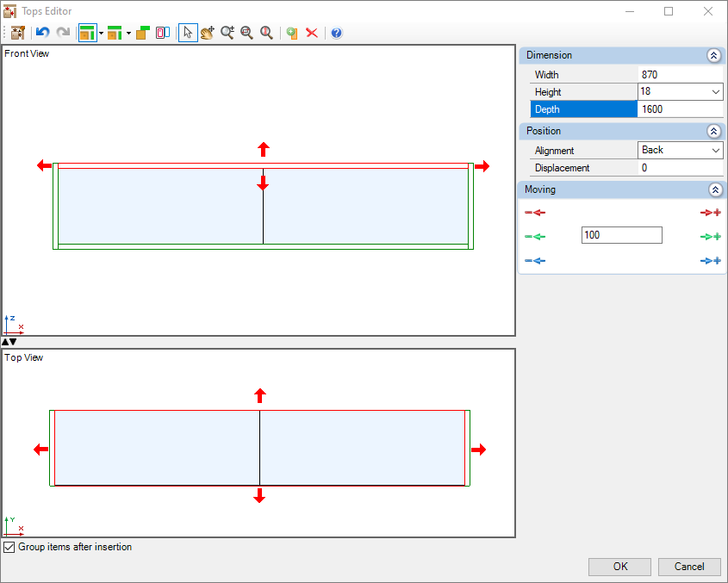The width and height of the screenshot is (728, 583).
Task: Click the red X delete icon in the toolbar
Action: 312,33
